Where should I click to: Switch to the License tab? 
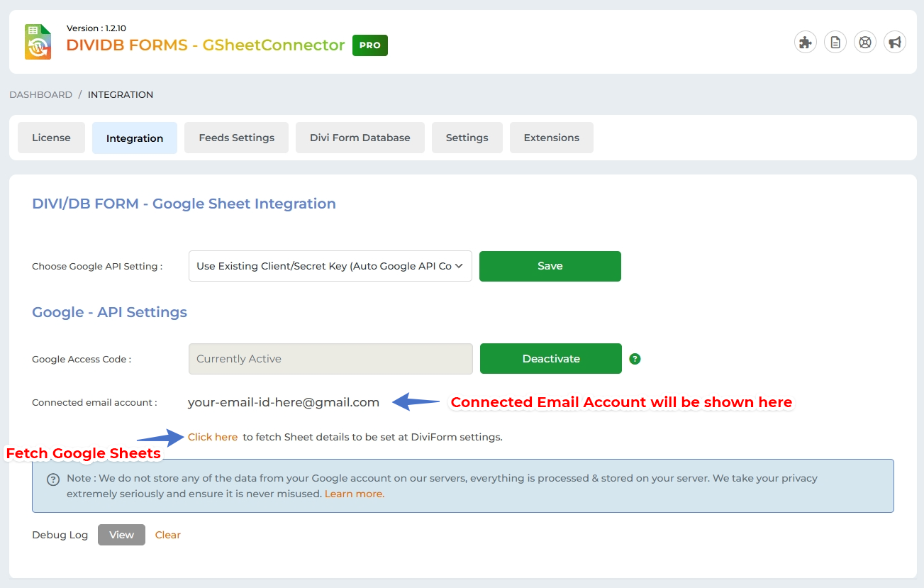click(x=51, y=138)
